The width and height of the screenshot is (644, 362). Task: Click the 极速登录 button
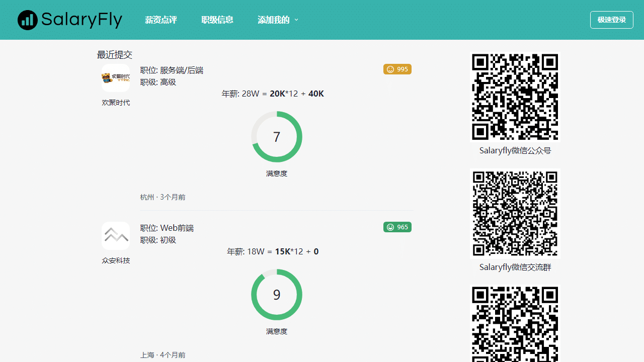click(x=612, y=20)
